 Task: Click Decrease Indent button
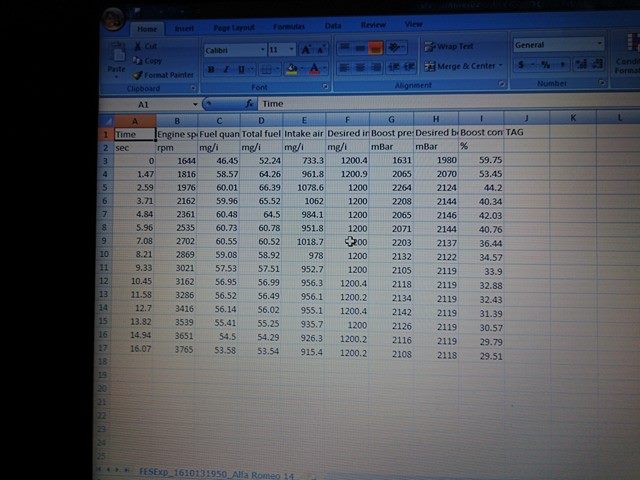394,67
